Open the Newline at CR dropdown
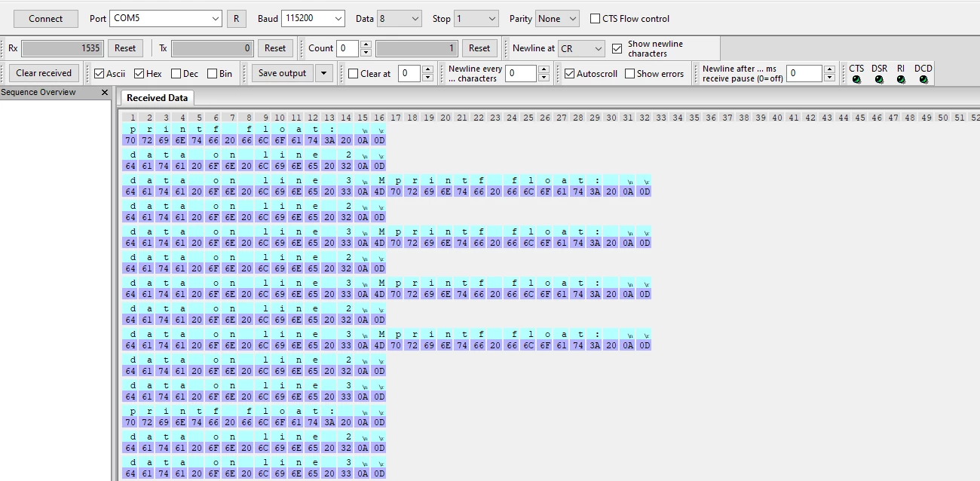 (x=581, y=48)
